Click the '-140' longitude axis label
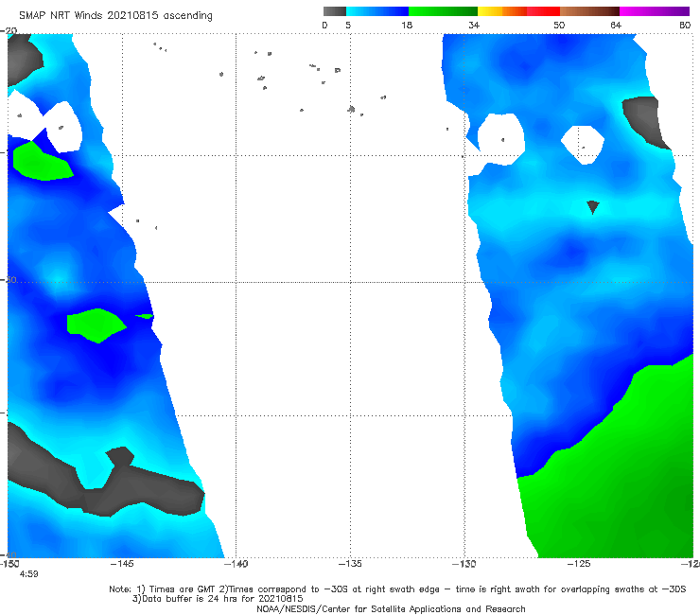Image resolution: width=700 pixels, height=615 pixels. [x=236, y=564]
